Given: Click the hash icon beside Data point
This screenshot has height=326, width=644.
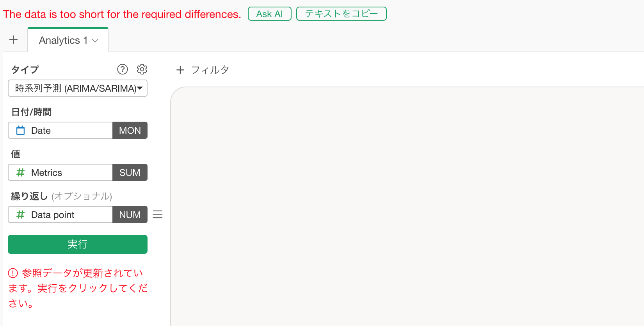Looking at the screenshot, I should pyautogui.click(x=21, y=214).
